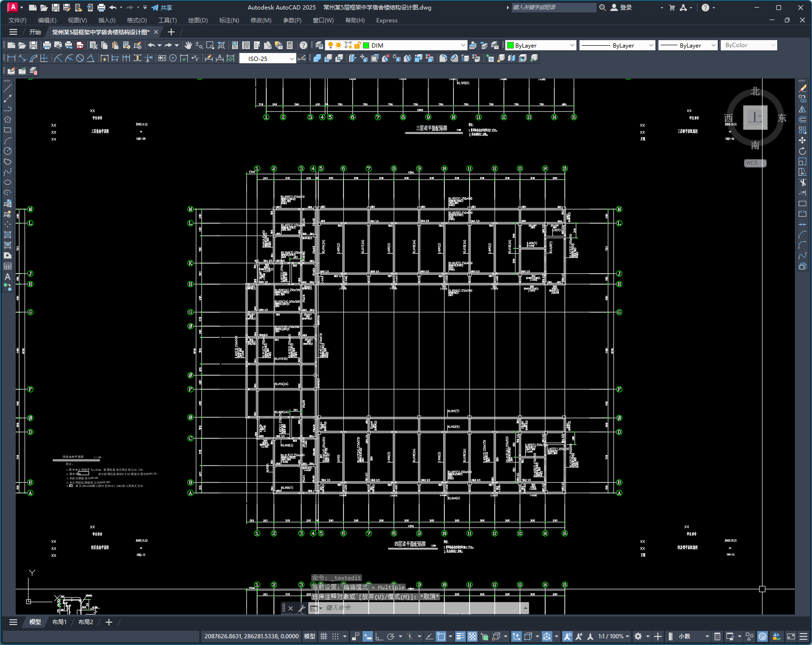The height and width of the screenshot is (645, 812).
Task: Click the Erase tool in modify toolbar
Action: coord(802,88)
